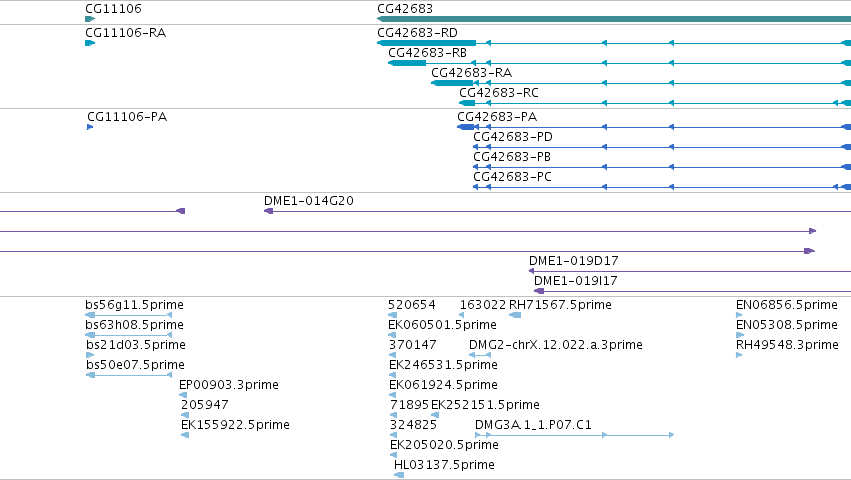Select the EK155922.5prime label
The width and height of the screenshot is (851, 480).
[235, 425]
